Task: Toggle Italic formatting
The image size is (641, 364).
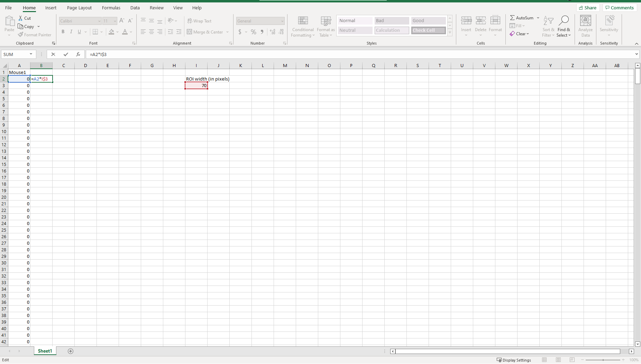Action: 71,32
